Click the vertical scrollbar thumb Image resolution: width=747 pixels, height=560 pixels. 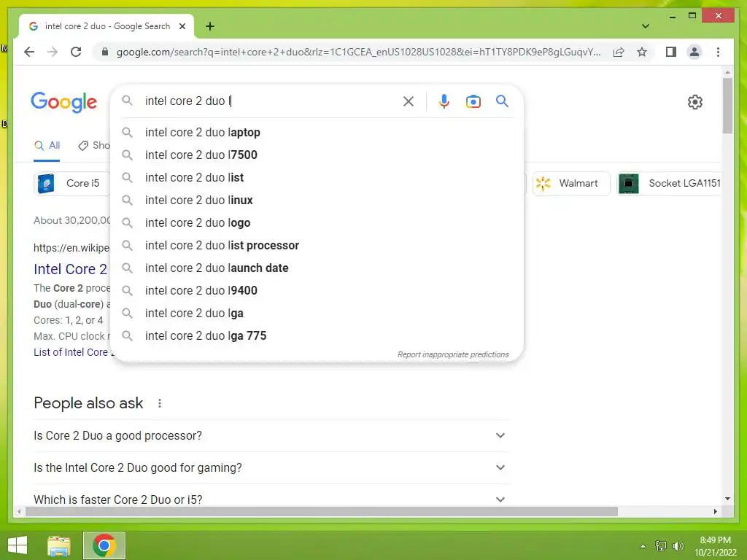727,106
